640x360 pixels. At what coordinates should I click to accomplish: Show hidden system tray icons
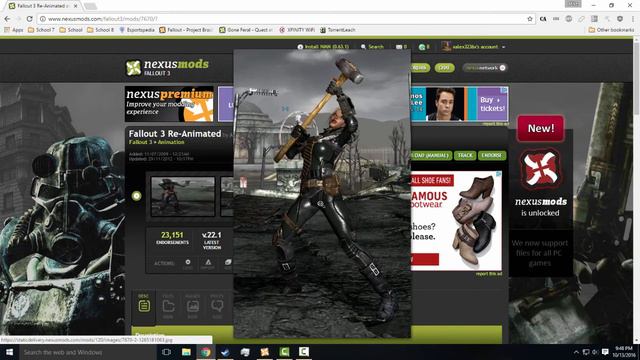click(576, 352)
